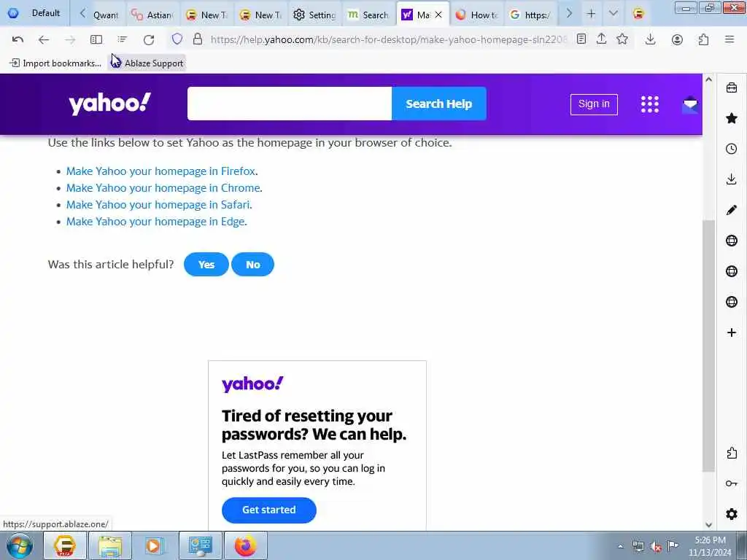This screenshot has width=747, height=560.
Task: Click Get started in LastPass ad
Action: pyautogui.click(x=268, y=510)
